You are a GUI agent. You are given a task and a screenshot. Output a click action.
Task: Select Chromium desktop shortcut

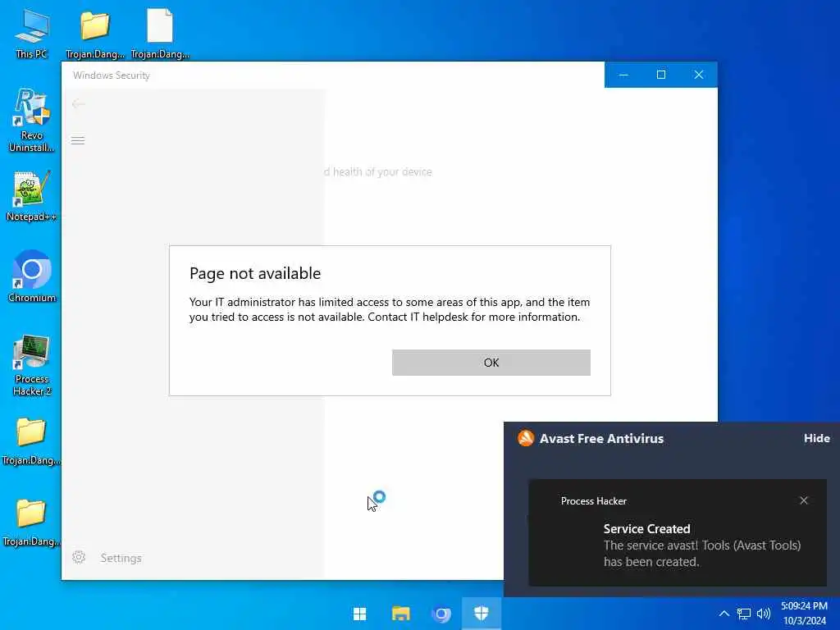pos(32,276)
